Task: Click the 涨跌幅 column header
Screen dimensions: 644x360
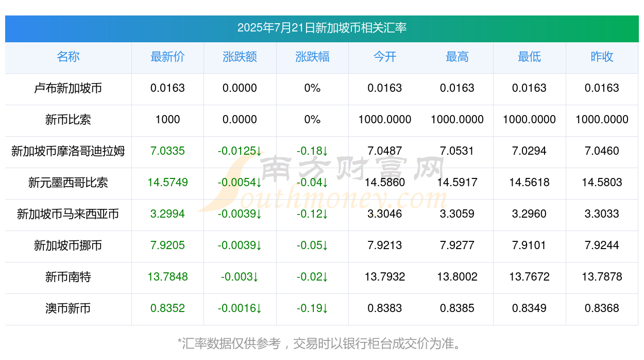Action: coord(312,57)
